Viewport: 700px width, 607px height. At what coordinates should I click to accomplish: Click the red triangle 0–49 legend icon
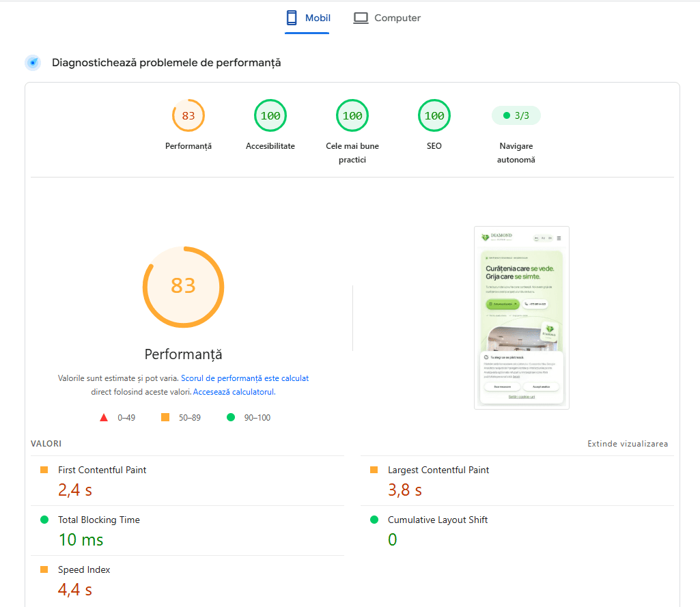[104, 418]
